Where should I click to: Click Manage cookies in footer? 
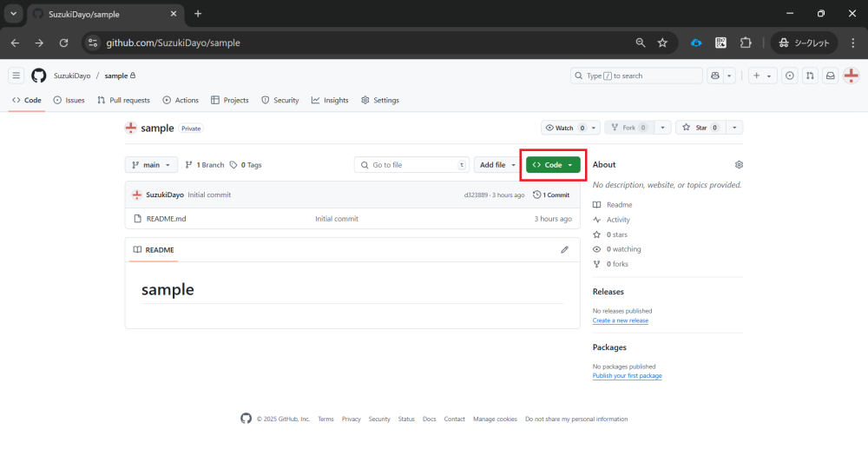495,420
